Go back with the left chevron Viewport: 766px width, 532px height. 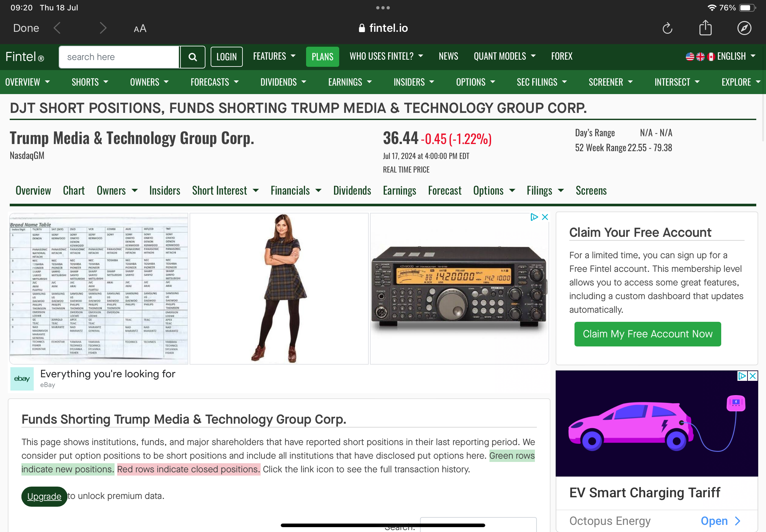coord(57,28)
